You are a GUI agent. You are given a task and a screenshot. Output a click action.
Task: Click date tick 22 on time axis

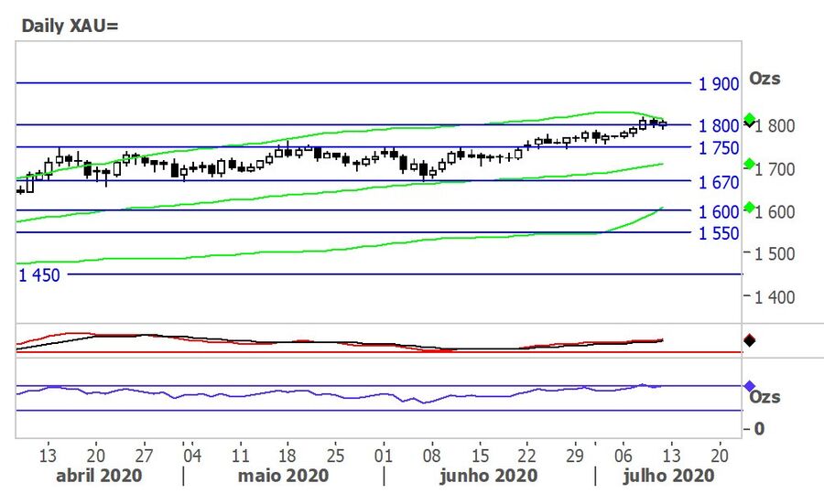tap(526, 456)
